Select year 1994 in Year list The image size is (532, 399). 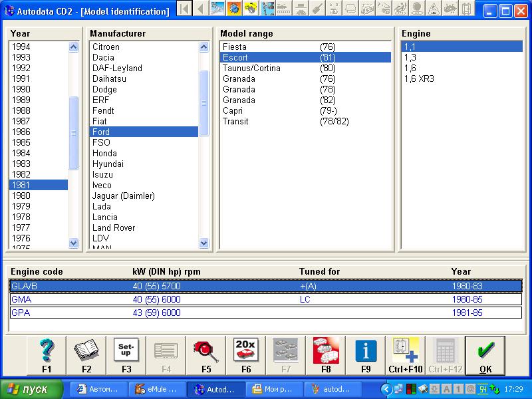tap(39, 47)
